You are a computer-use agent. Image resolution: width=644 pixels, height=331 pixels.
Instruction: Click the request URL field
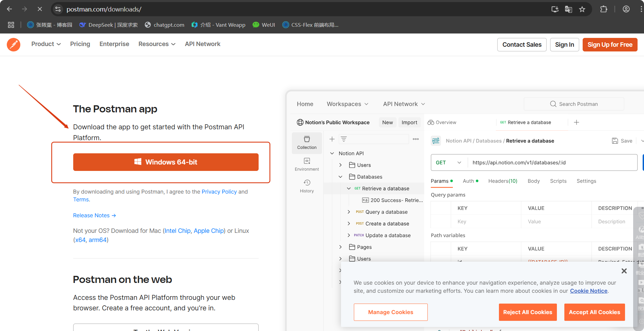pos(552,162)
